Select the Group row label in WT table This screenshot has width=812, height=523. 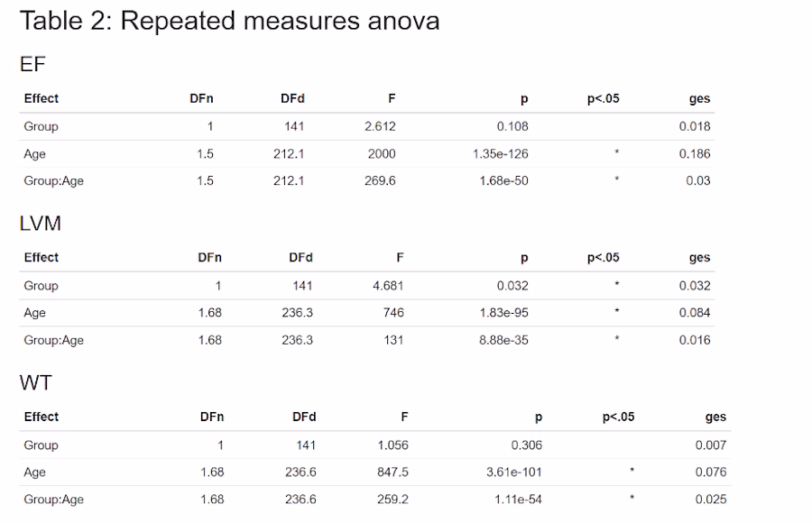(41, 445)
